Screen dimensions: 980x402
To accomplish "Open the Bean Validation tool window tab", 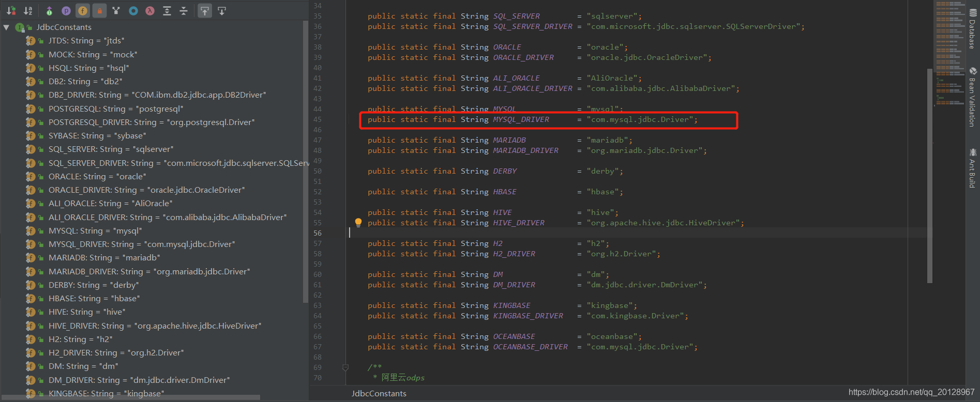I will [973, 97].
